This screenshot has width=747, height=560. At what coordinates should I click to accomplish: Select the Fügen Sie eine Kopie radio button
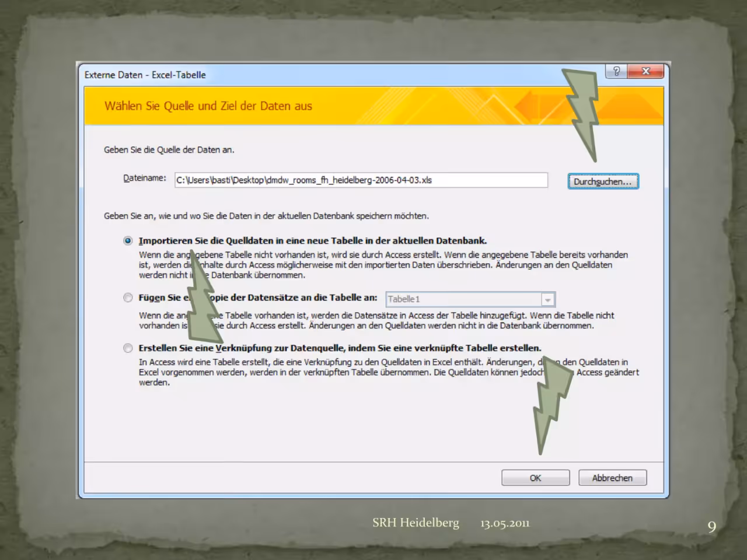coord(128,297)
